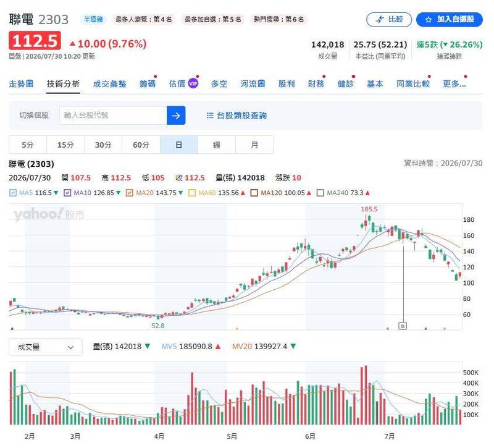Open the 財務 tab
Screen dimensions: 494x448
click(x=316, y=84)
